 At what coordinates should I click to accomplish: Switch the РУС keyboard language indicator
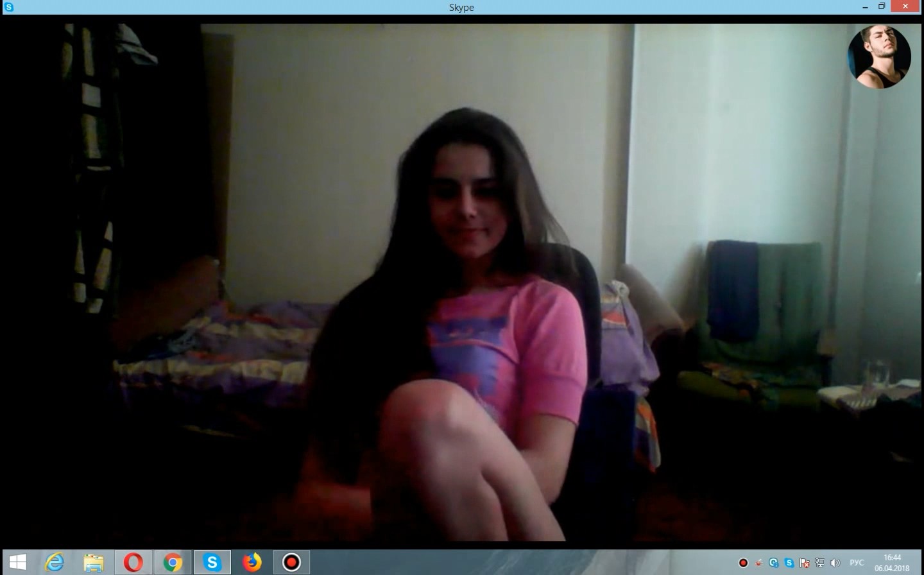[856, 563]
